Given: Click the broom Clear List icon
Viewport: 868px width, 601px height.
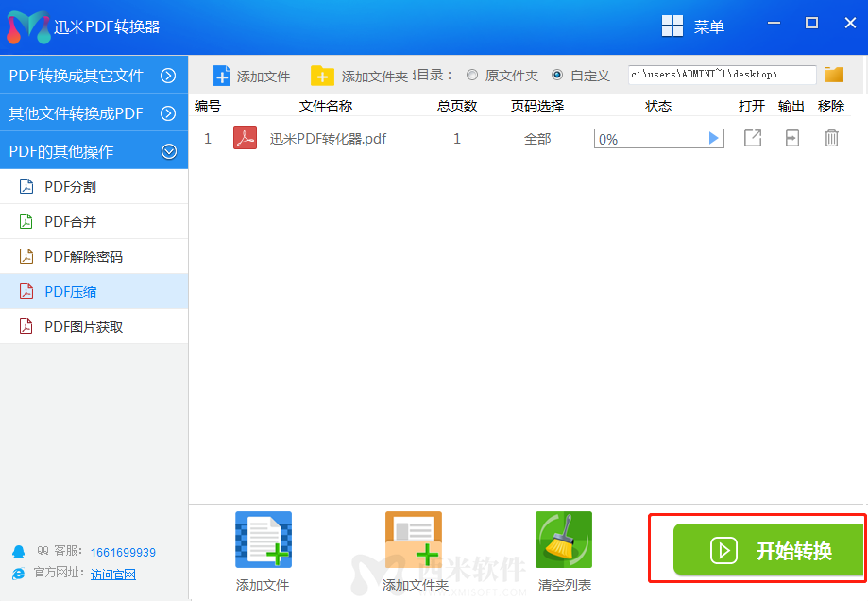Looking at the screenshot, I should click(x=564, y=541).
